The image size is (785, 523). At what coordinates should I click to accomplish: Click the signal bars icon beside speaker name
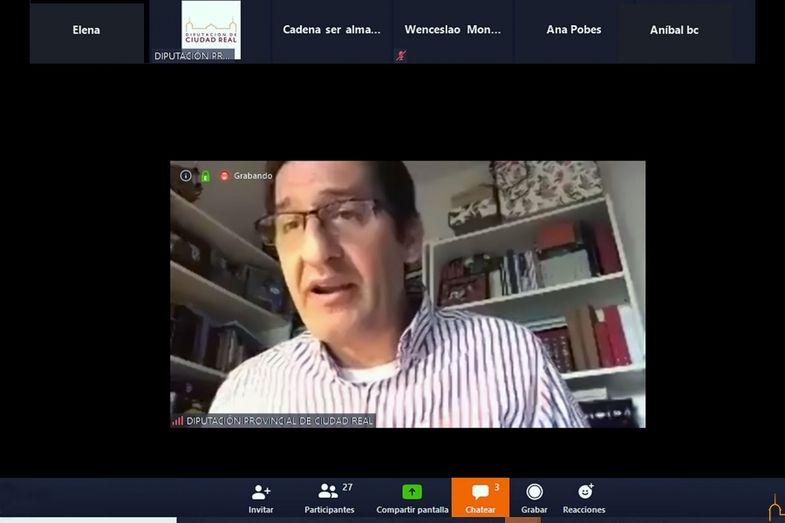click(177, 421)
